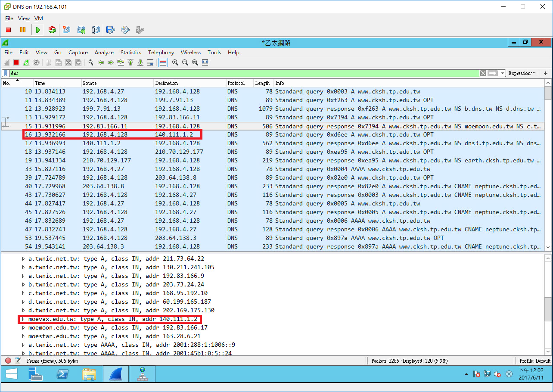Open the VMware snapshot manager icon
553x392 pixels.
[x=96, y=30]
